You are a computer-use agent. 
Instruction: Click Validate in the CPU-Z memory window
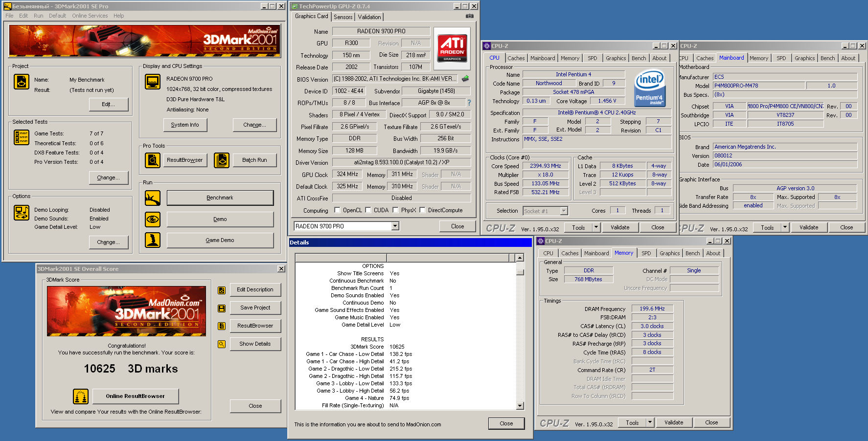coord(674,422)
